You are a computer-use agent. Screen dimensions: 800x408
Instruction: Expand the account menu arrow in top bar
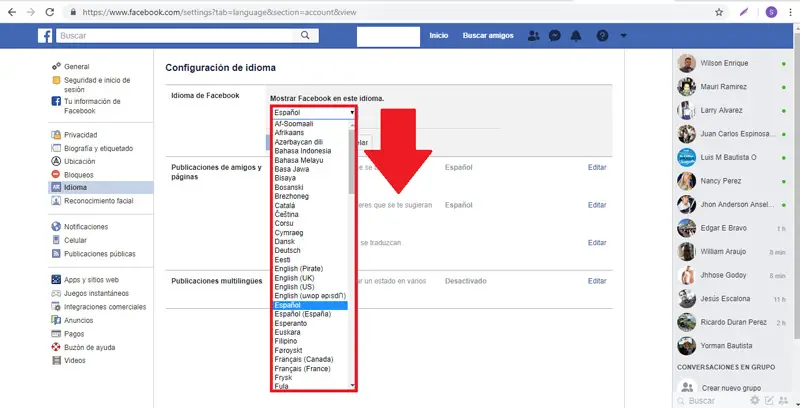tap(623, 36)
